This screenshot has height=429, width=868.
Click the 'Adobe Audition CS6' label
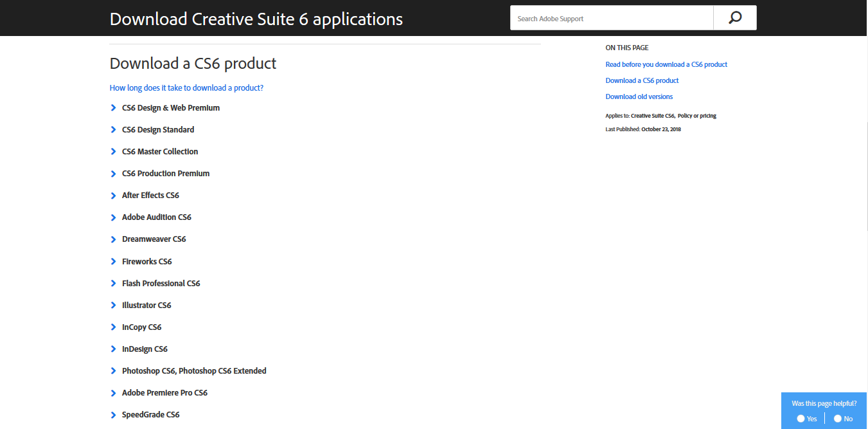pos(157,217)
